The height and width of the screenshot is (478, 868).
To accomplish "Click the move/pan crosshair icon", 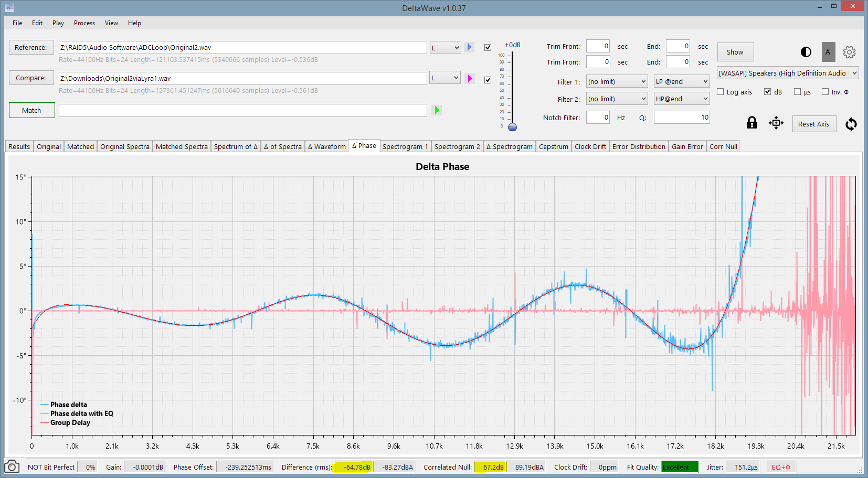I will 776,123.
